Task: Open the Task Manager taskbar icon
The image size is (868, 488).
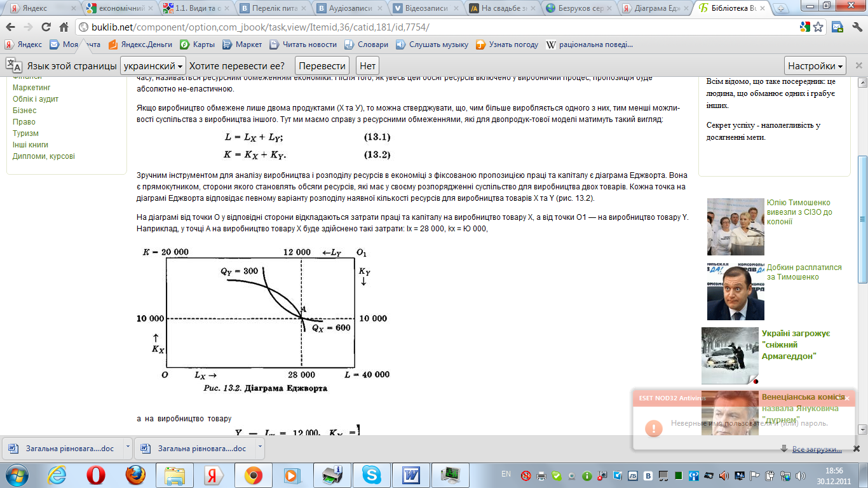Action: (451, 475)
